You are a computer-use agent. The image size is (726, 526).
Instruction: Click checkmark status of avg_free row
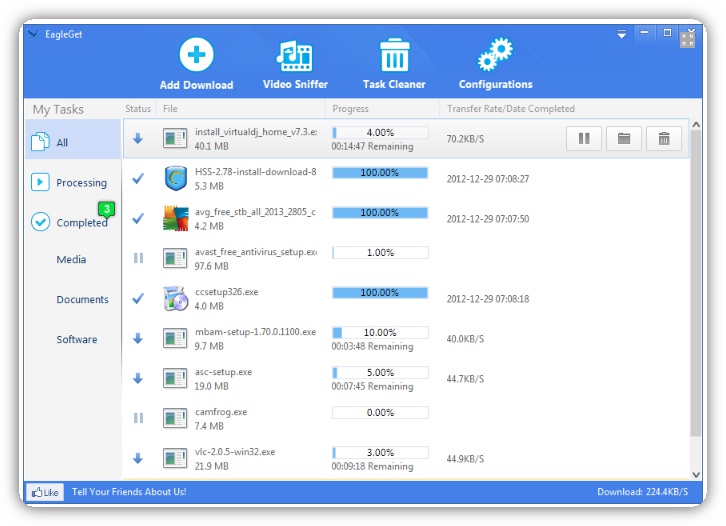tap(138, 218)
